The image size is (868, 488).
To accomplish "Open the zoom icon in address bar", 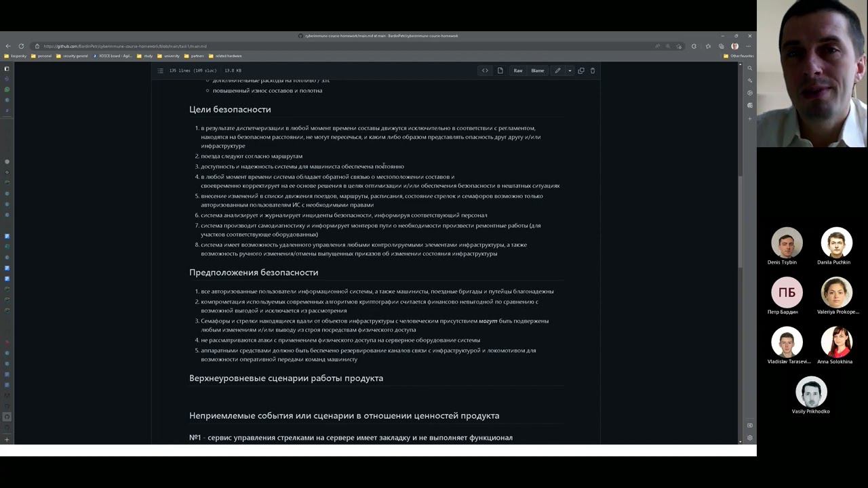I will click(668, 46).
